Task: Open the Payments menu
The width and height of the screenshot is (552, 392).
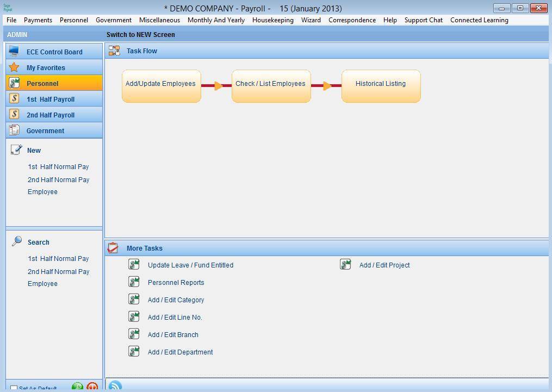Action: click(38, 20)
